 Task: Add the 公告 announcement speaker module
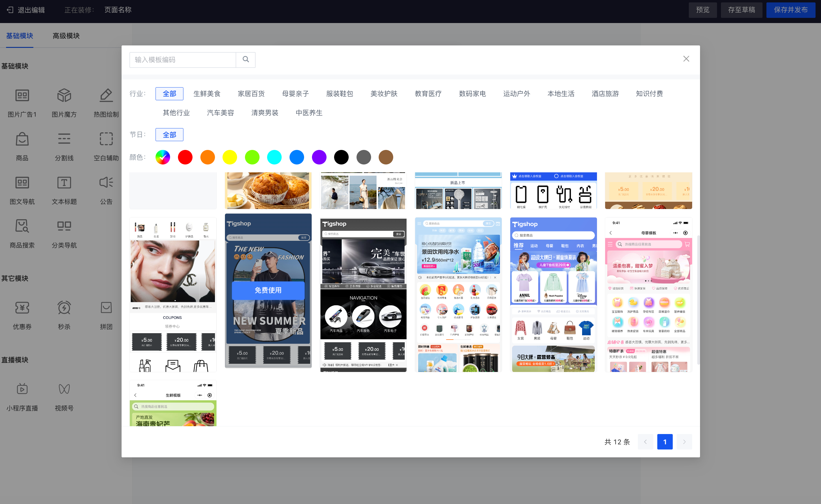pos(106,183)
